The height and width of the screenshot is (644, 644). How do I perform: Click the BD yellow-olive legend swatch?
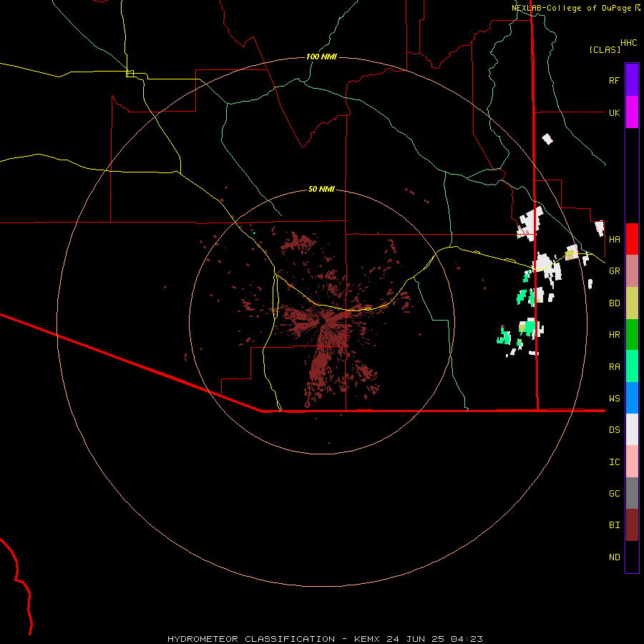tap(632, 303)
